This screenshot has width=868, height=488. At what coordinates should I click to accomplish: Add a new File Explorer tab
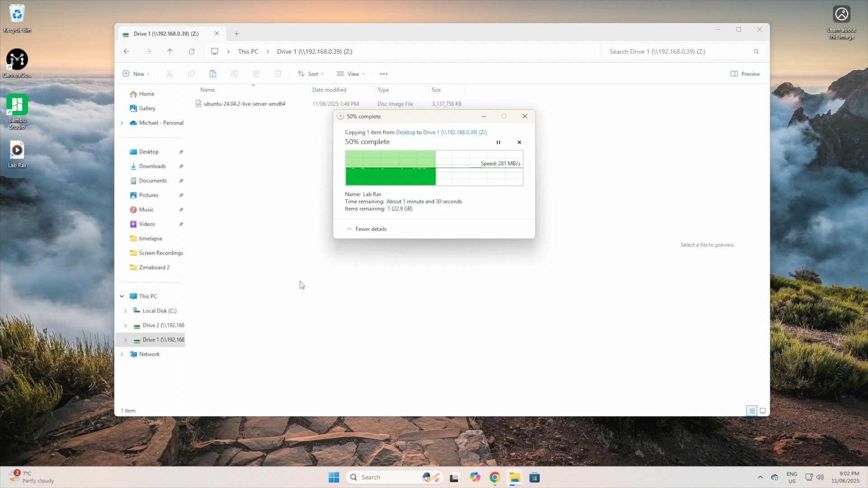point(236,34)
